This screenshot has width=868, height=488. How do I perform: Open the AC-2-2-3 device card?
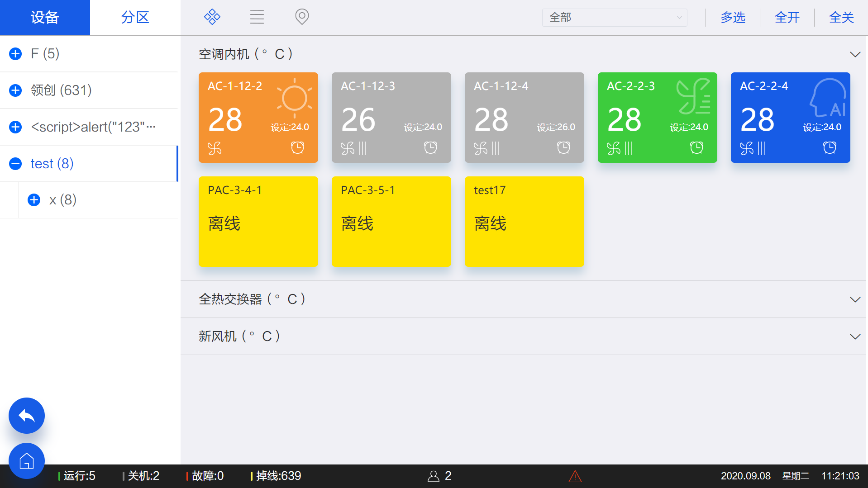(658, 118)
